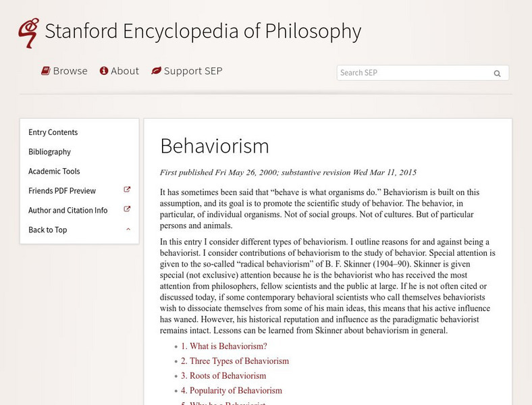Viewport: 532px width, 405px height.
Task: Open the Browse menu
Action: (x=64, y=71)
